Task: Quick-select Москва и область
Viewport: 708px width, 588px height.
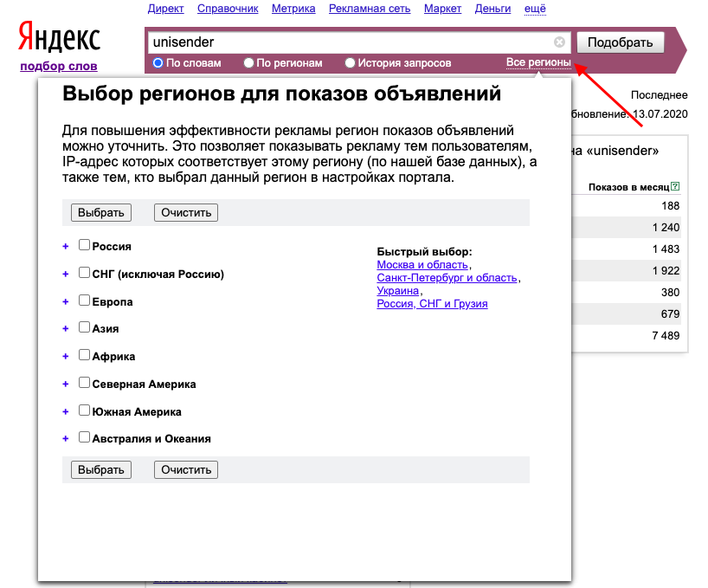Action: pyautogui.click(x=422, y=265)
